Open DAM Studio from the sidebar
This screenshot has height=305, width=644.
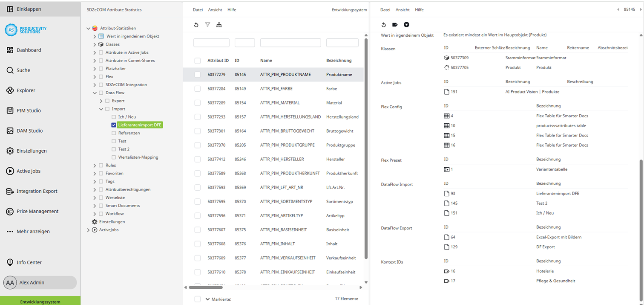coord(10,130)
